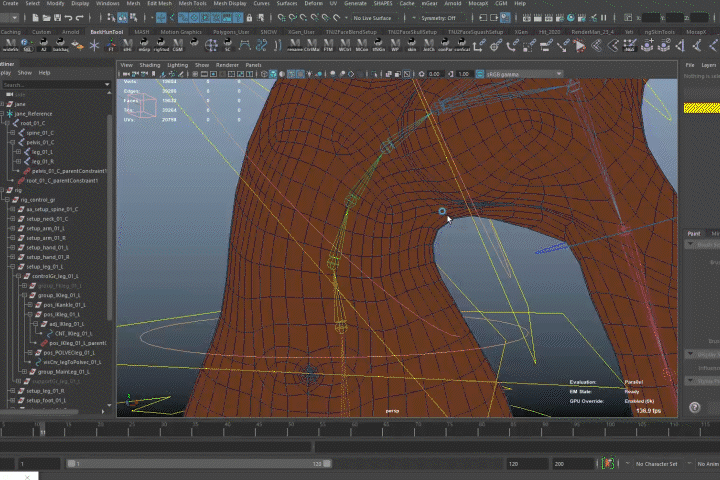Click the widefels shelf icon
The width and height of the screenshot is (720, 480).
tap(10, 45)
